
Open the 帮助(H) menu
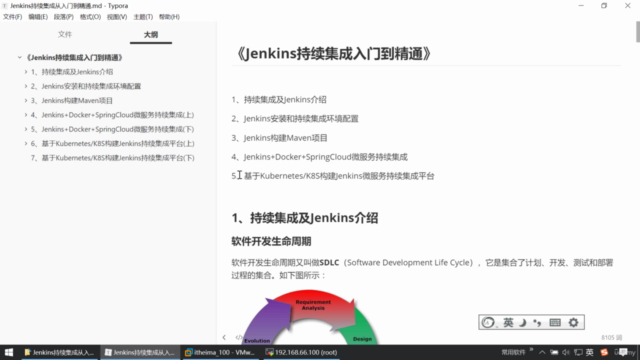click(x=169, y=17)
